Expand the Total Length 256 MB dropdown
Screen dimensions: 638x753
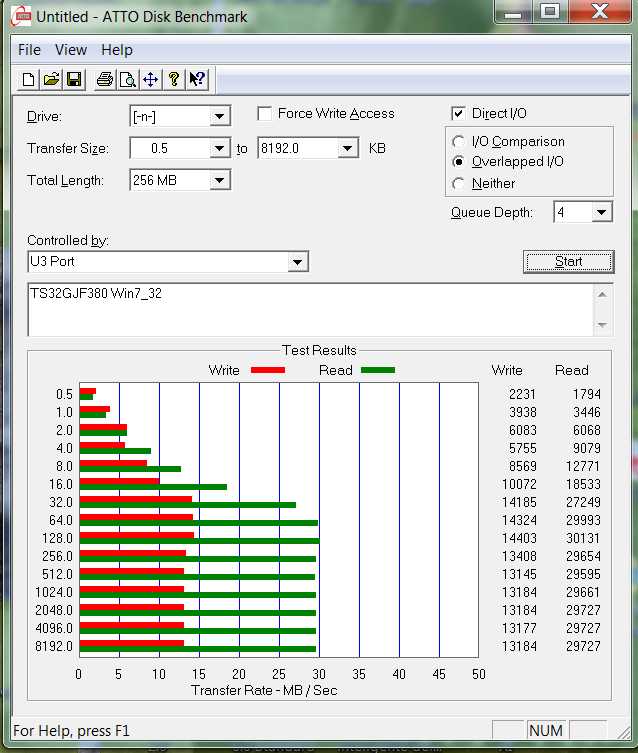(219, 181)
